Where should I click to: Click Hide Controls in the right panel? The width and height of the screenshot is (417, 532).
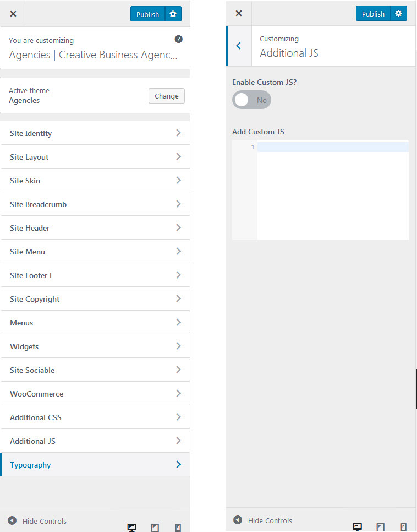[x=264, y=520]
